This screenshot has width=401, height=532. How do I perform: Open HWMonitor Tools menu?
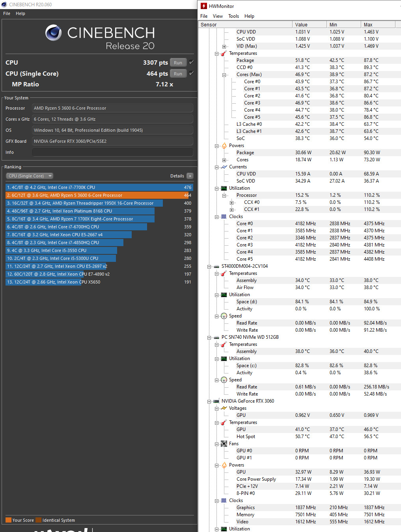tap(233, 16)
